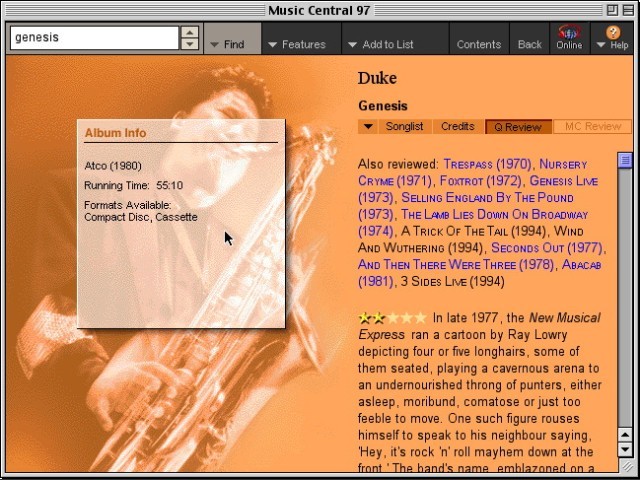Open the Add to List dropdown
Screen dimensions: 640x480
(x=395, y=38)
